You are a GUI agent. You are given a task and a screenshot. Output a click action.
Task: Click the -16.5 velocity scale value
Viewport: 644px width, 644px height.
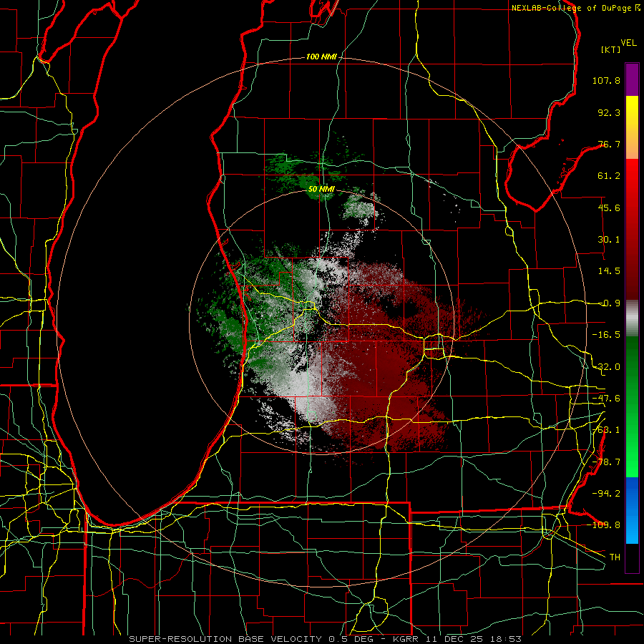606,335
